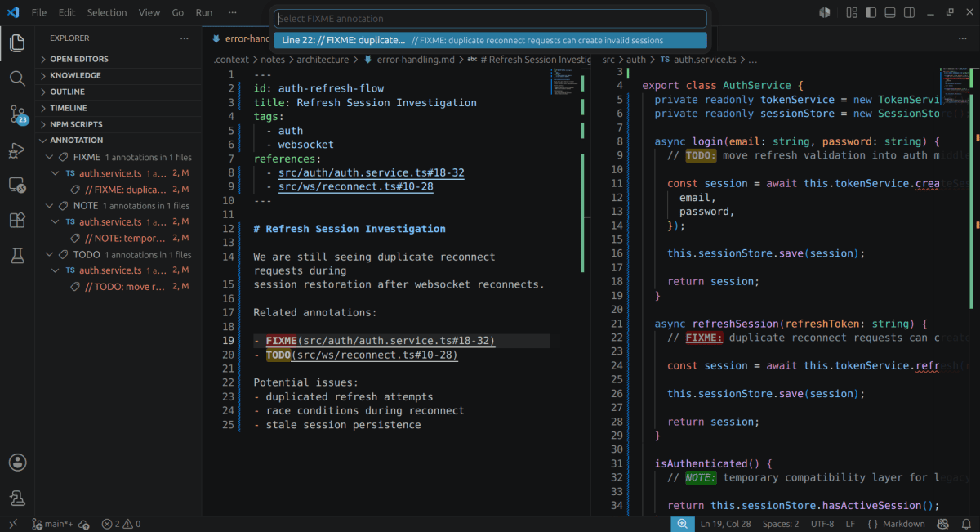Click the Ln 19, Col 28 position indicator

coord(725,524)
